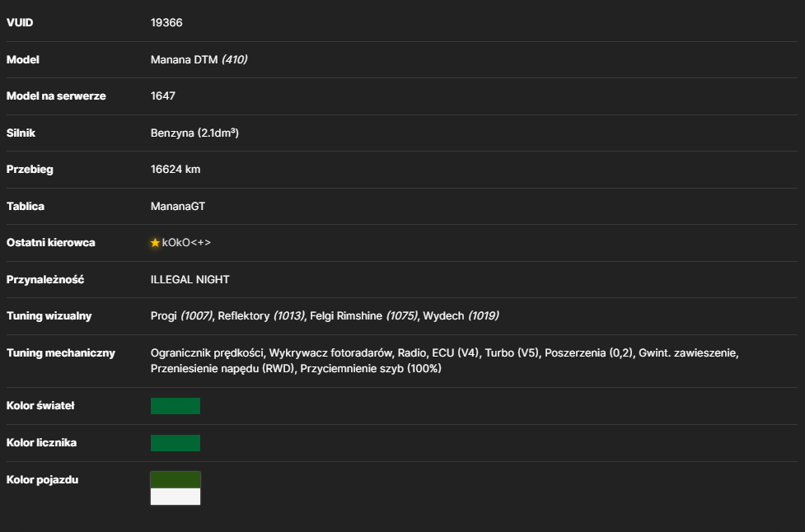Click the Kolor licznika label
This screenshot has width=805, height=532.
41,443
